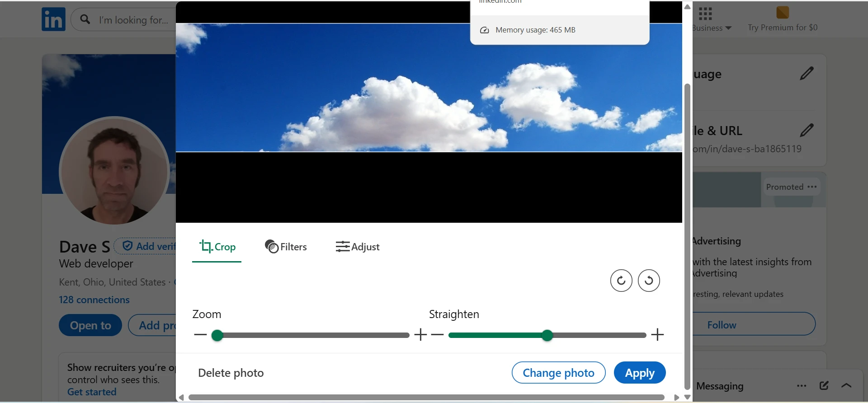Click the Zoom minus icon

point(200,335)
